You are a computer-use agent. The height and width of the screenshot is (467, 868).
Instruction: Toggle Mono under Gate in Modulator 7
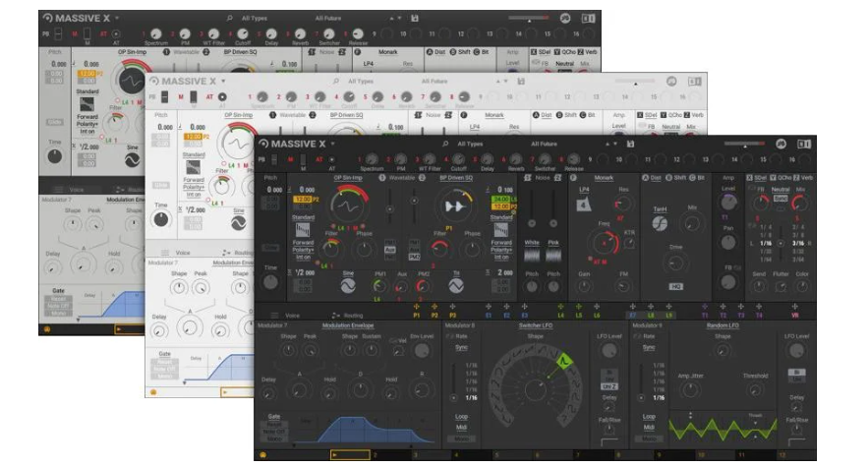(274, 438)
